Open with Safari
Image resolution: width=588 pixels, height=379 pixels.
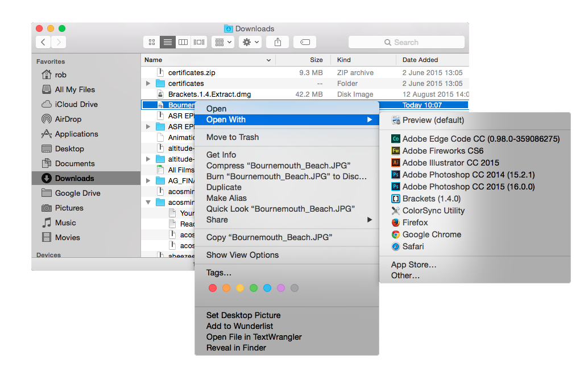tap(475, 247)
